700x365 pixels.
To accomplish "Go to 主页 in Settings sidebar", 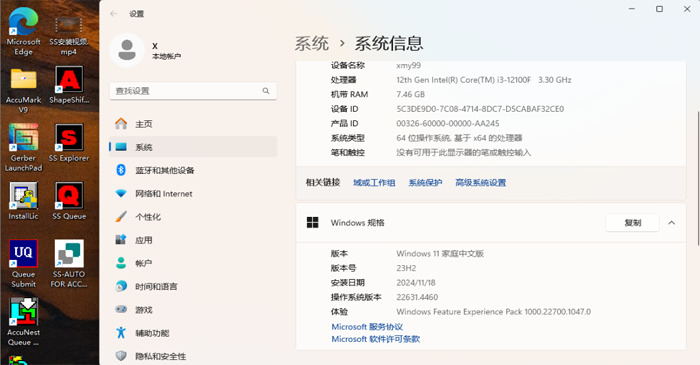I will coord(193,124).
